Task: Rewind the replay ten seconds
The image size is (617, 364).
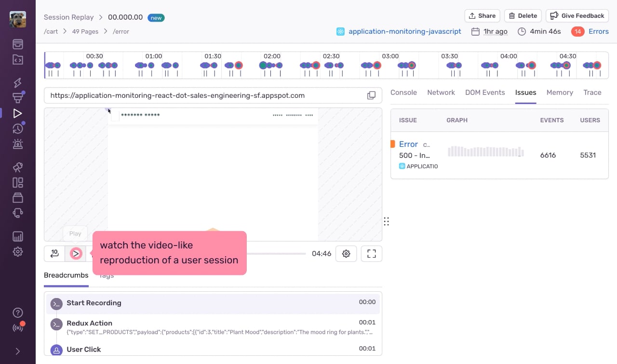Action: coord(54,254)
